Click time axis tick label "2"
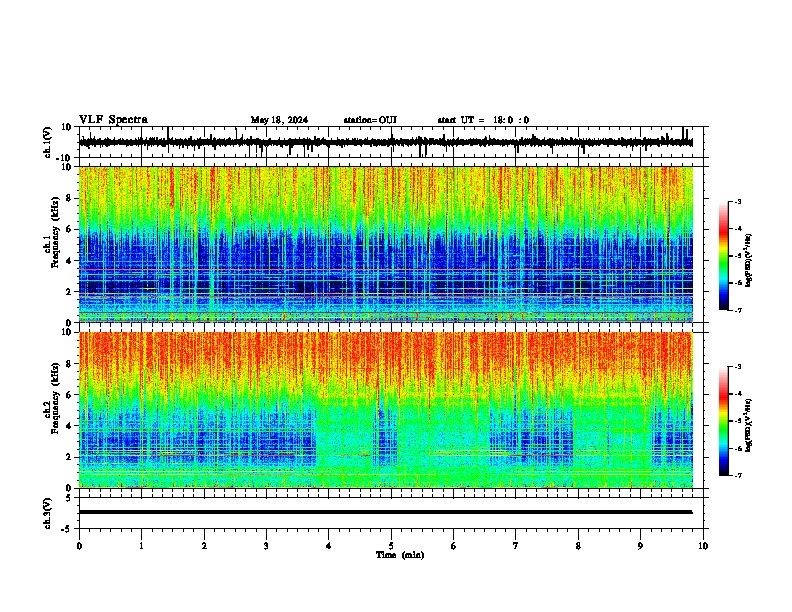The width and height of the screenshot is (792, 612). pos(204,546)
